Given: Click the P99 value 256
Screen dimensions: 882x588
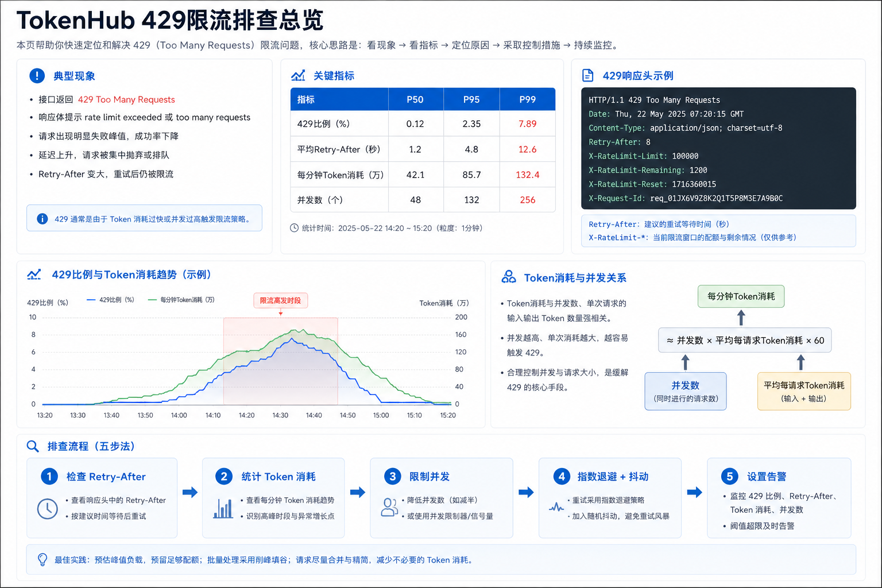Looking at the screenshot, I should pyautogui.click(x=527, y=200).
